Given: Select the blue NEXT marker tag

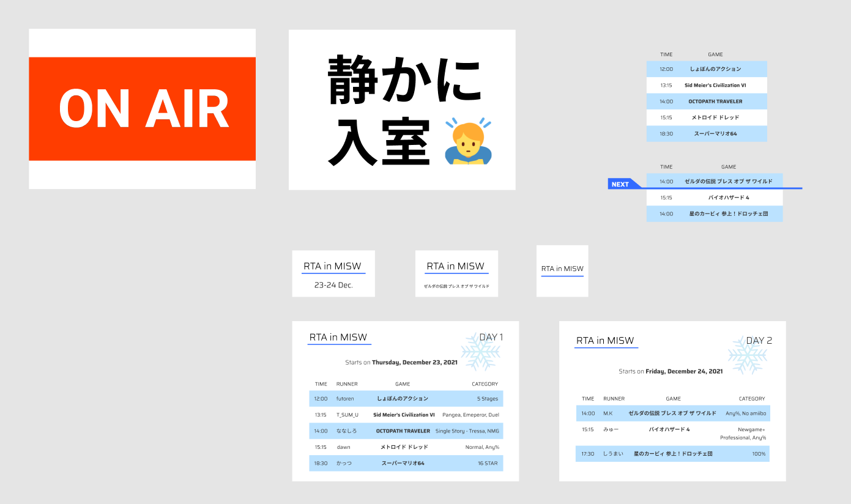Looking at the screenshot, I should 624,184.
